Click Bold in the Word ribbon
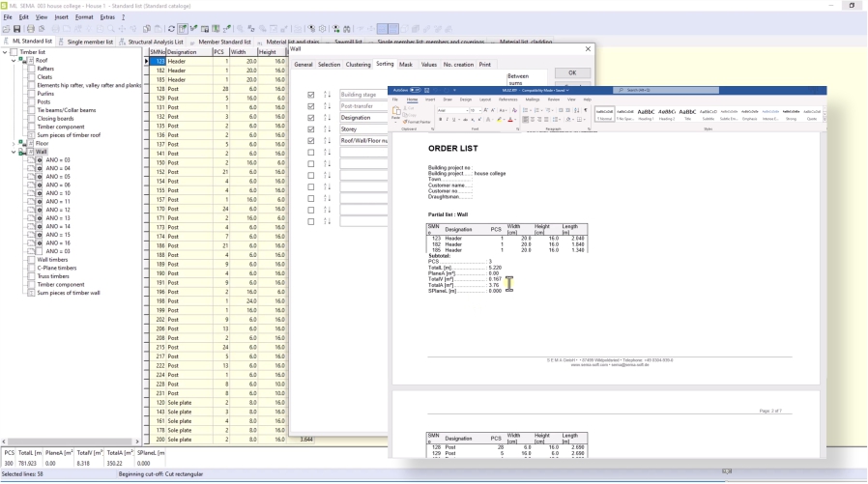 tap(440, 120)
